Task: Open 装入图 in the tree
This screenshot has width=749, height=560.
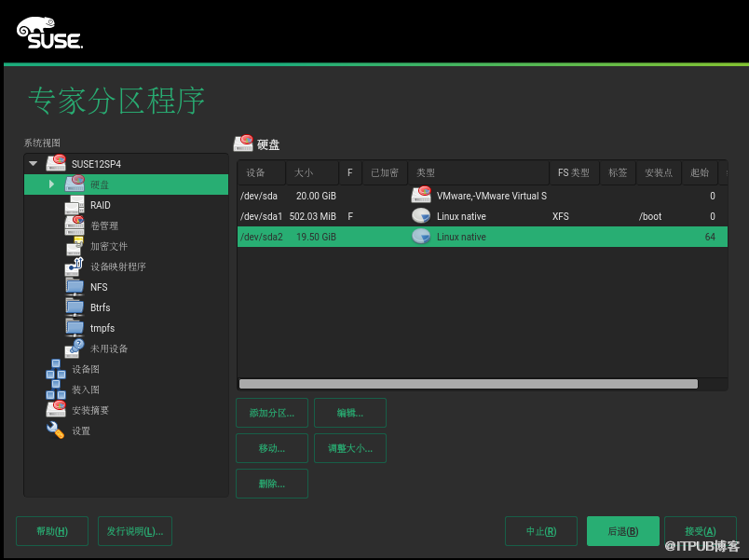Action: [86, 389]
